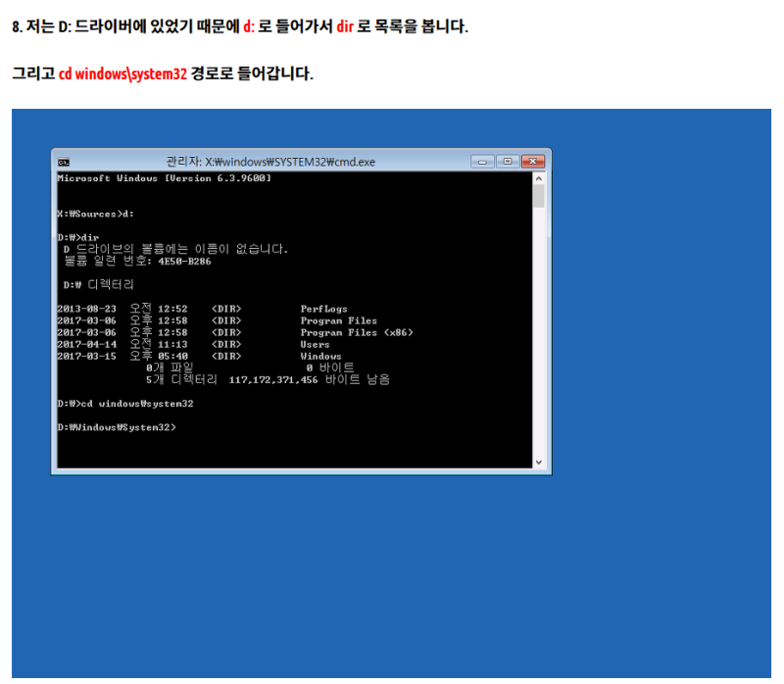Click the red 'd:' text in instructions

(x=249, y=26)
